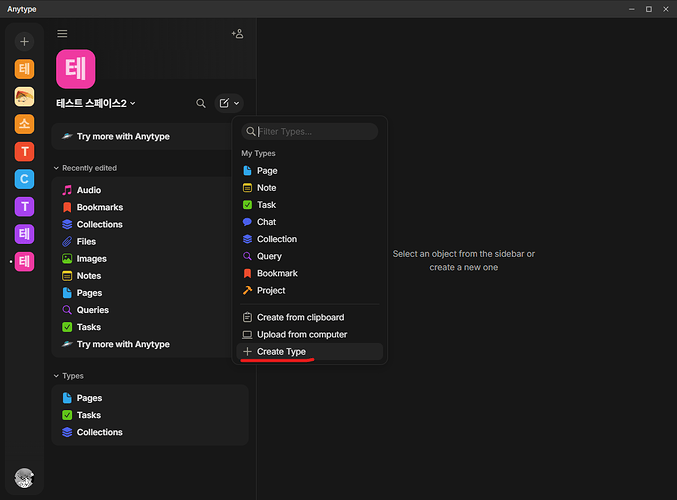Image resolution: width=677 pixels, height=500 pixels.
Task: Choose Note type from the menu
Action: coord(310,188)
